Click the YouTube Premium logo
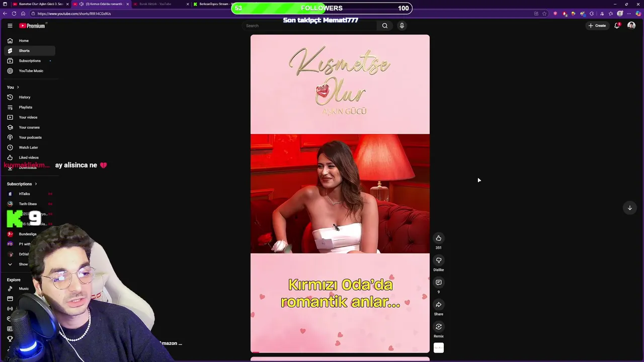 coord(33,26)
